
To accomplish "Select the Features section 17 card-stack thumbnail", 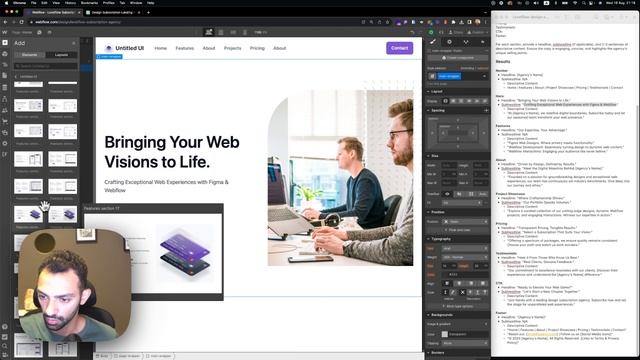I will pyautogui.click(x=28, y=214).
